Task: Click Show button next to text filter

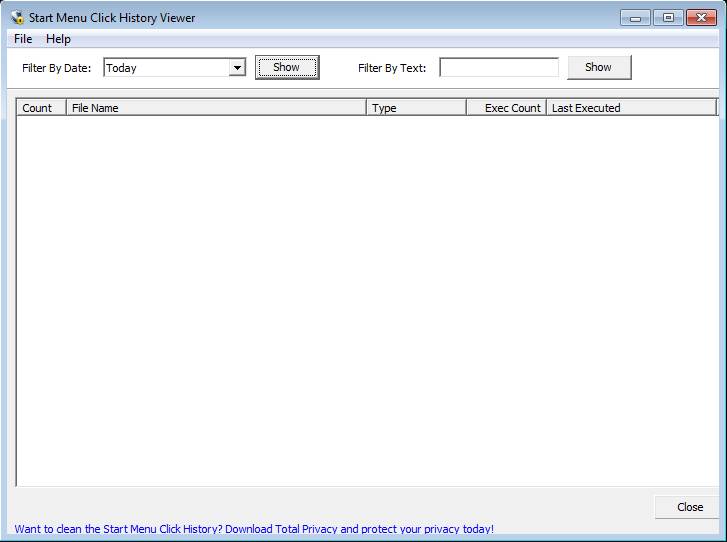Action: point(599,68)
